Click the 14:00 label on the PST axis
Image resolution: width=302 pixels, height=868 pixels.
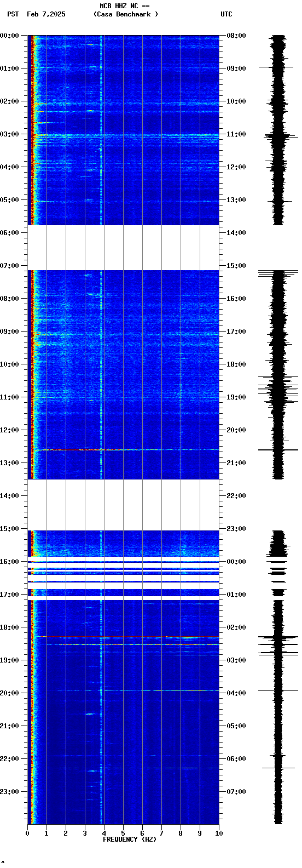tap(9, 496)
